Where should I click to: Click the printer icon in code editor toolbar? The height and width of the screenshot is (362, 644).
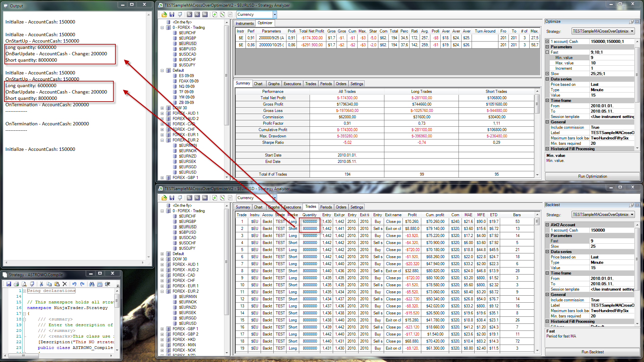click(x=16, y=284)
